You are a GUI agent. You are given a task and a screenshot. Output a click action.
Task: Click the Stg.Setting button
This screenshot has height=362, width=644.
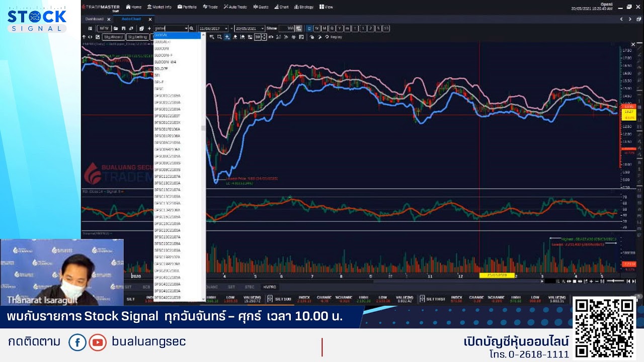[137, 37]
